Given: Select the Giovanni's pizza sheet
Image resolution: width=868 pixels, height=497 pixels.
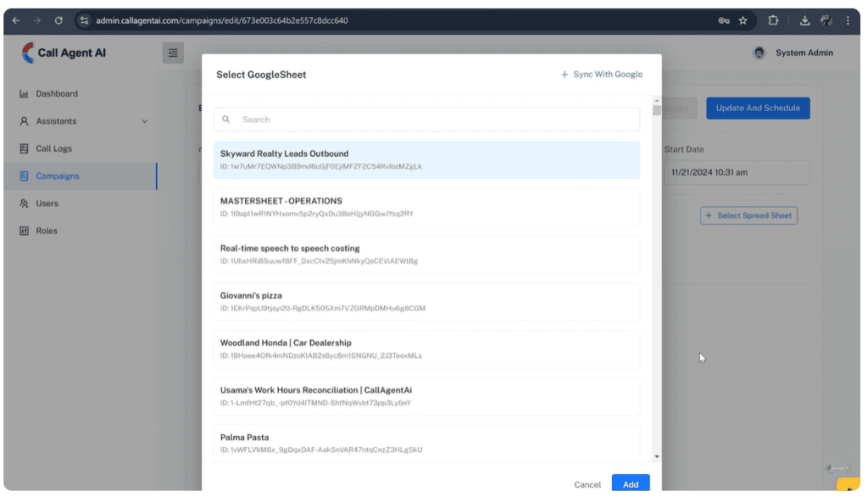Looking at the screenshot, I should (x=427, y=301).
